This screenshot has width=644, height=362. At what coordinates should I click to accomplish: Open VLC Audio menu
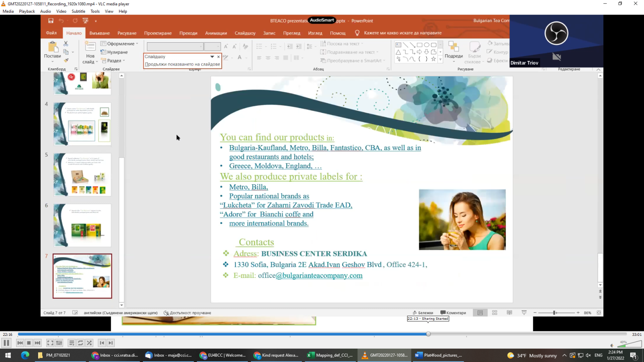45,11
